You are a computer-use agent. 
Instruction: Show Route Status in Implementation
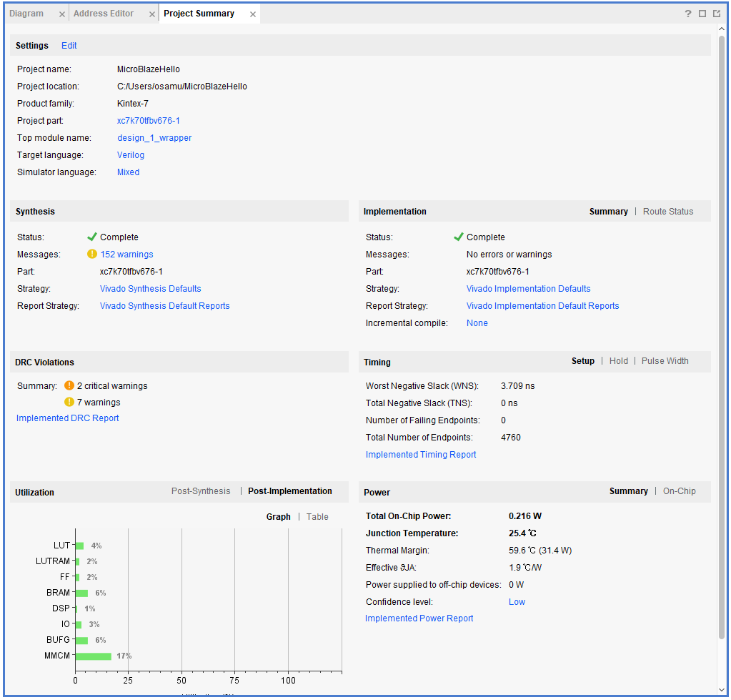coord(667,212)
